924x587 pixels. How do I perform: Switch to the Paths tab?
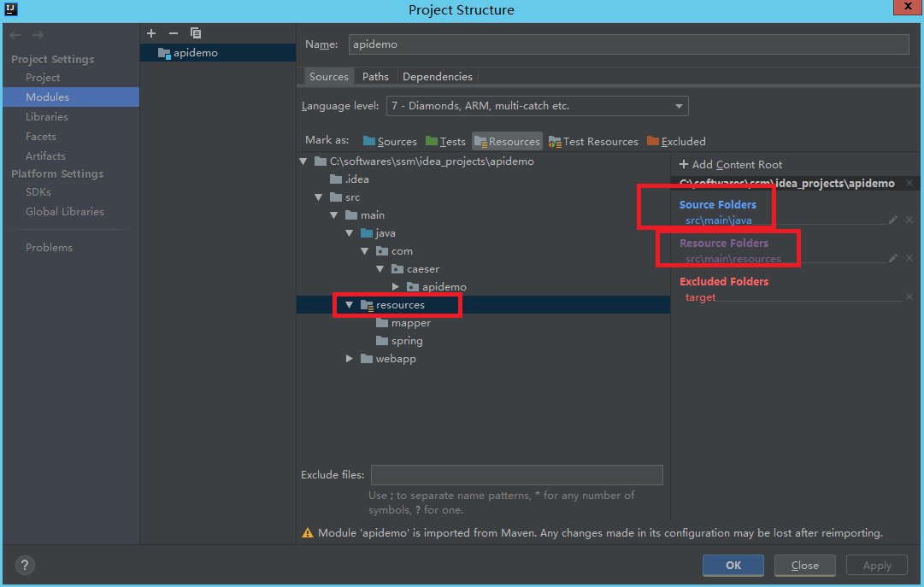(375, 77)
